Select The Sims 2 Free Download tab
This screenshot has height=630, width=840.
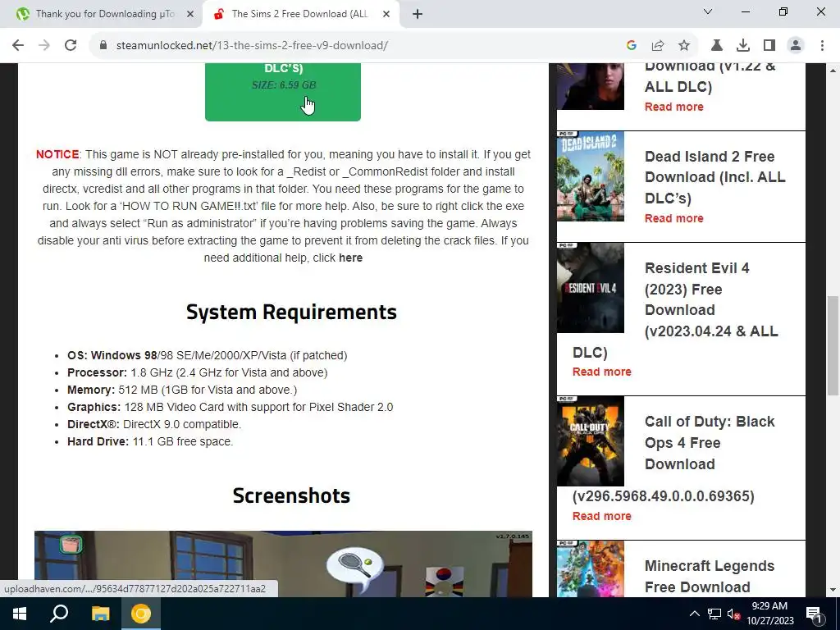pos(300,14)
